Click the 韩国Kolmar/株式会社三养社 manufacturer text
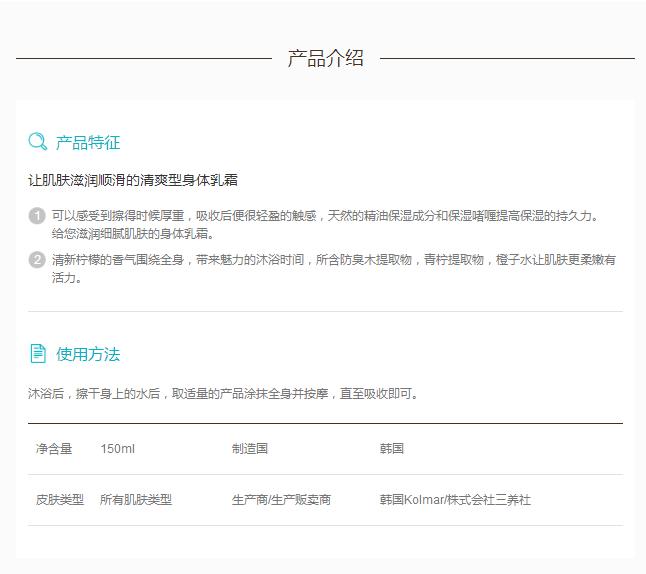646x574 pixels. click(455, 499)
